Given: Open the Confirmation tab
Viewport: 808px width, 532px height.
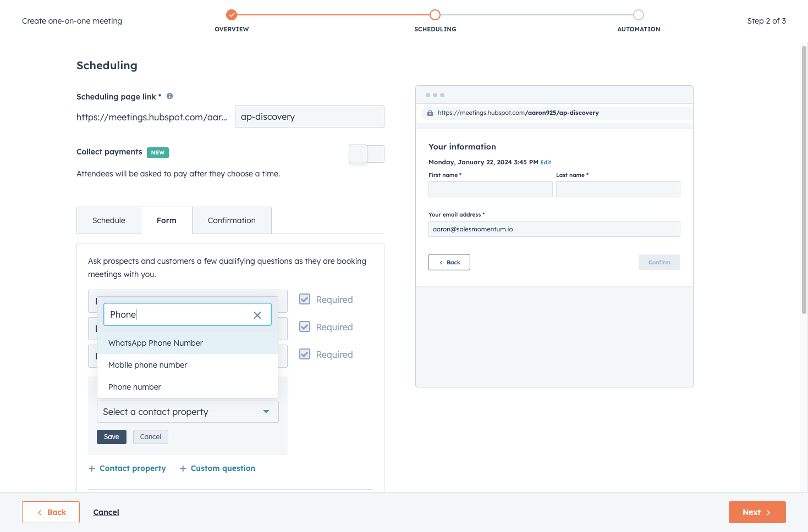Looking at the screenshot, I should [232, 220].
